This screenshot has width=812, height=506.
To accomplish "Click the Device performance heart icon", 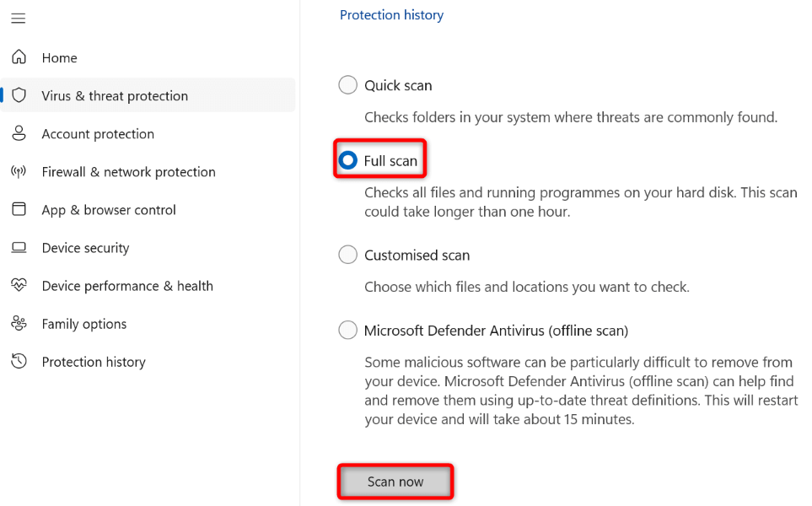I will click(x=19, y=286).
